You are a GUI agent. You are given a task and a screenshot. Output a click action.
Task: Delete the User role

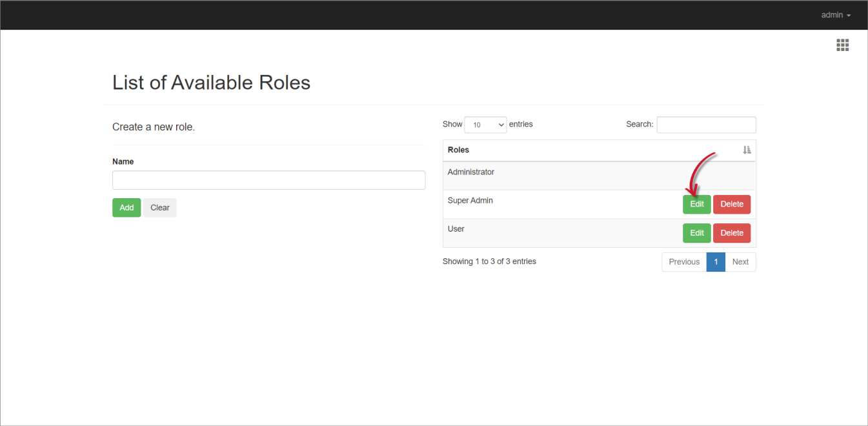[731, 233]
